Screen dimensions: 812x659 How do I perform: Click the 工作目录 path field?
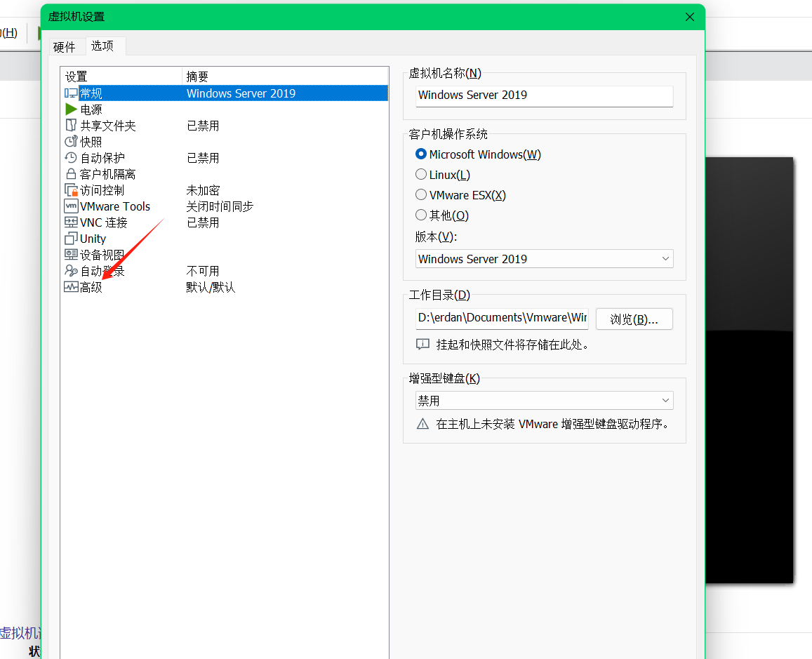click(x=502, y=319)
